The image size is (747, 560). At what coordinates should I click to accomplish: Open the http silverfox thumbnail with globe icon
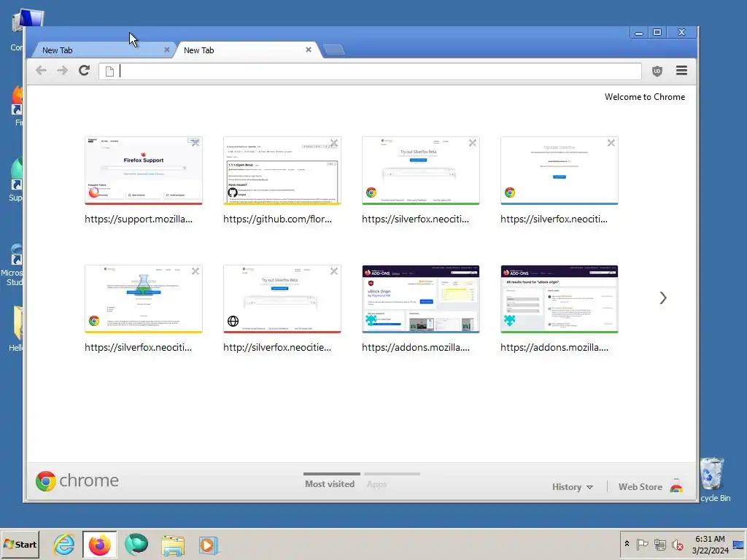click(282, 299)
